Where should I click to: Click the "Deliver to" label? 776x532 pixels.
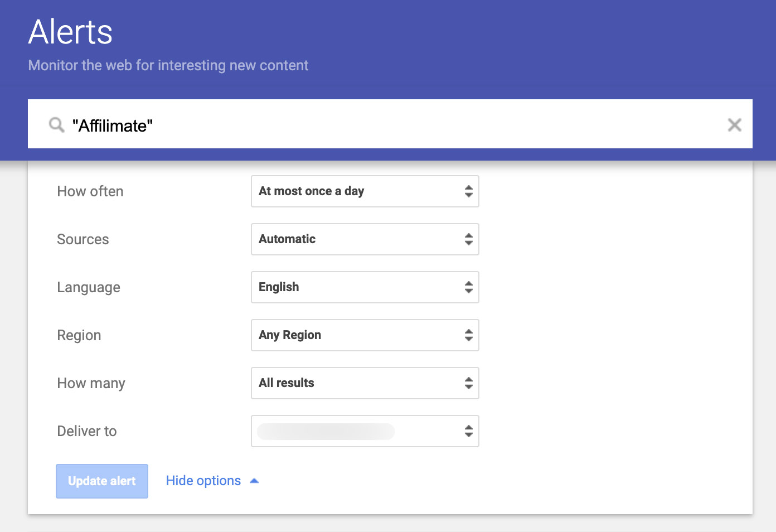[87, 431]
